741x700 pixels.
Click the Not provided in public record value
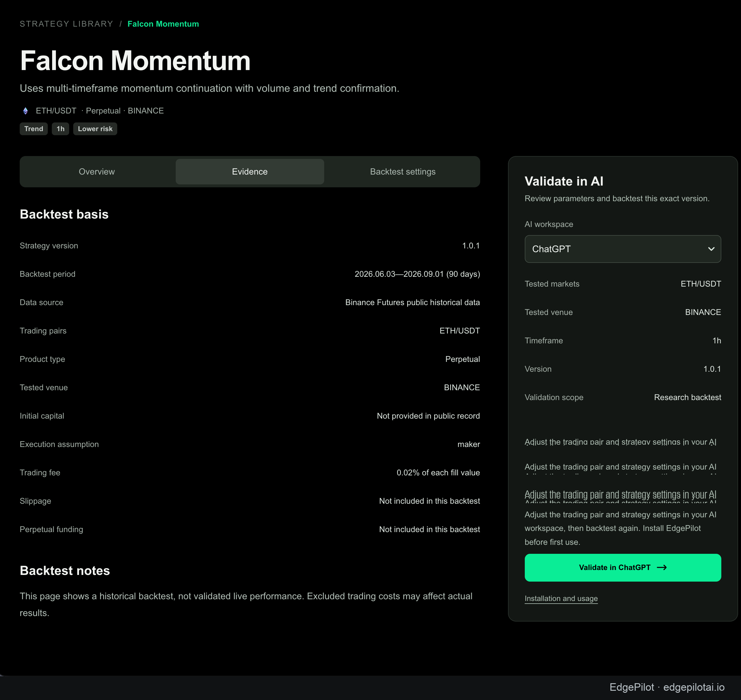pos(428,416)
